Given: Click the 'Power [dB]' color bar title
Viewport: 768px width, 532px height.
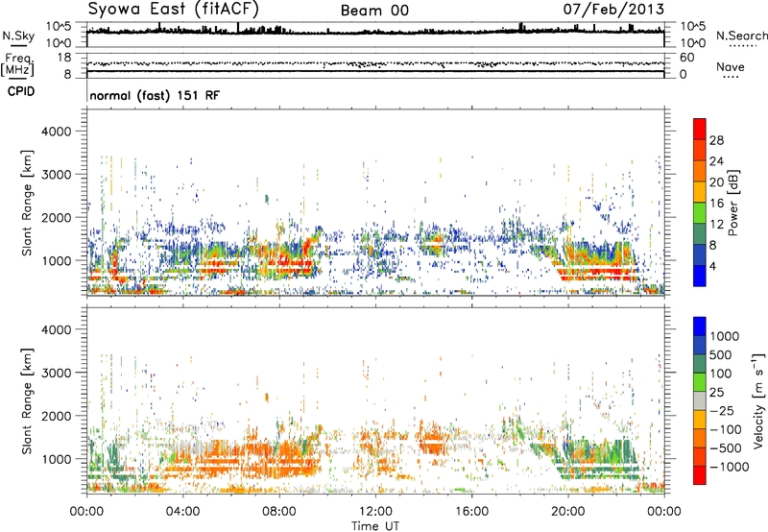Looking at the screenshot, I should pyautogui.click(x=732, y=203).
